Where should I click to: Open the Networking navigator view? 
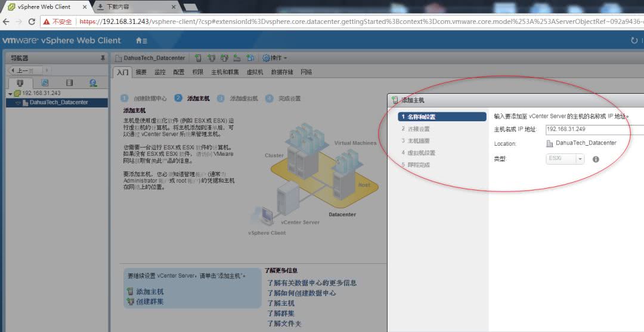[x=93, y=83]
